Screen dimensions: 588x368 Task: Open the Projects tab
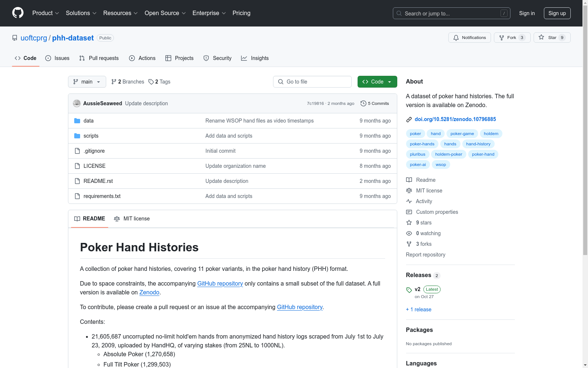click(x=179, y=58)
